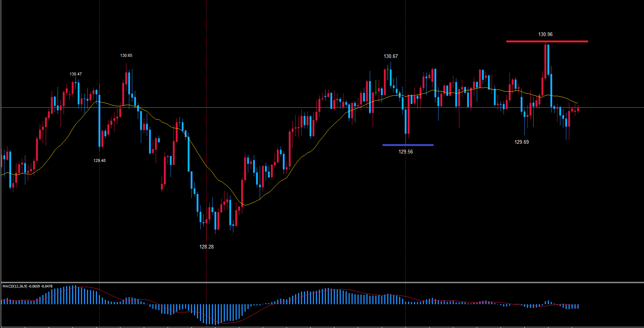Screen dimensions: 644x328
Task: Click the horizontal current price line
Action: [x=260, y=107]
